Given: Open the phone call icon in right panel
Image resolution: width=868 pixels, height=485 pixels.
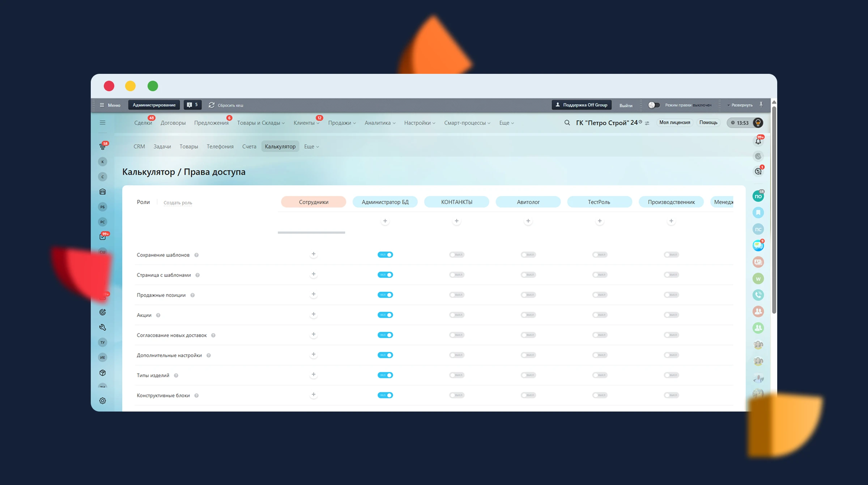Looking at the screenshot, I should (758, 295).
